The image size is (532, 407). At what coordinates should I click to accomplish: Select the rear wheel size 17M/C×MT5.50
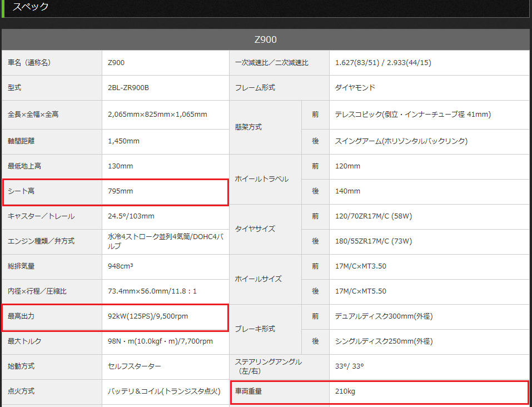coord(361,291)
